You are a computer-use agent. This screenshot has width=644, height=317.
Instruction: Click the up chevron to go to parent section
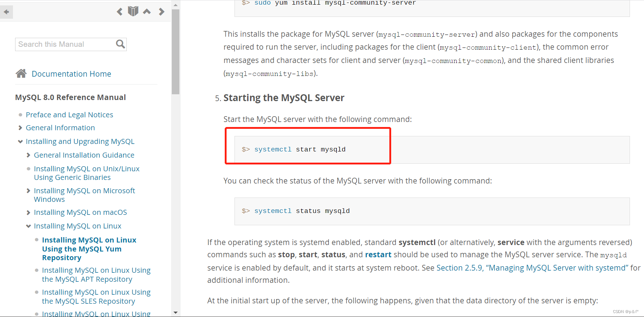coord(147,11)
